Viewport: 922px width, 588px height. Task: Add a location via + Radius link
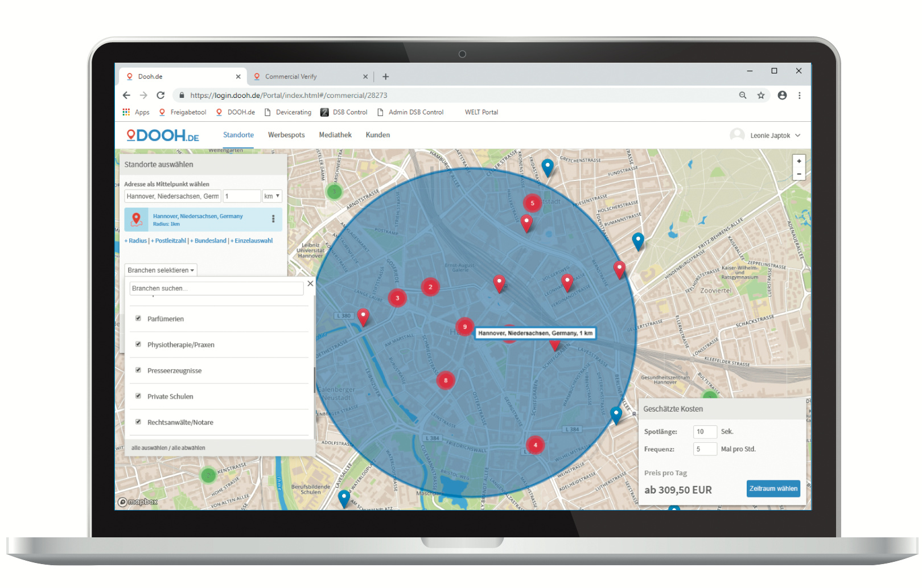136,241
